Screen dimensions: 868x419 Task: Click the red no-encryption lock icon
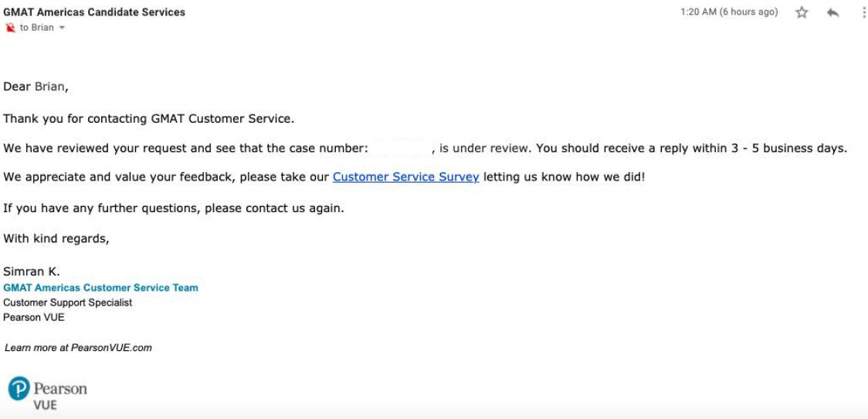[x=10, y=28]
